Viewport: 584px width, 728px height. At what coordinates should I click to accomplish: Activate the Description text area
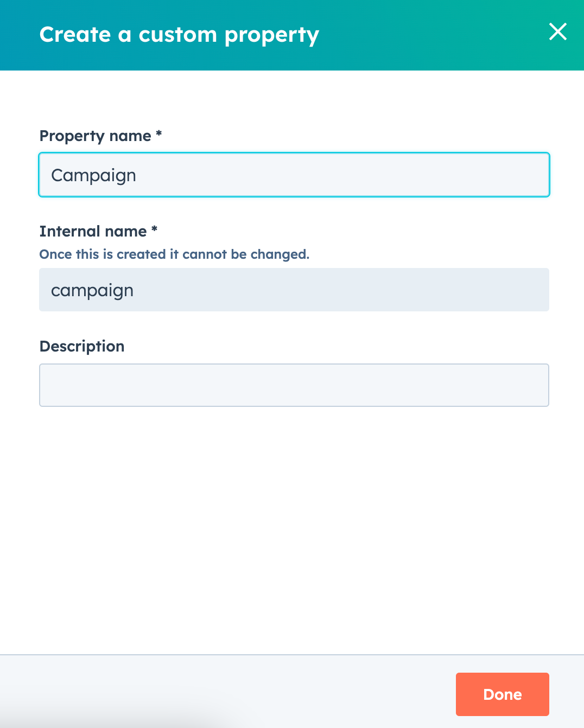point(294,385)
